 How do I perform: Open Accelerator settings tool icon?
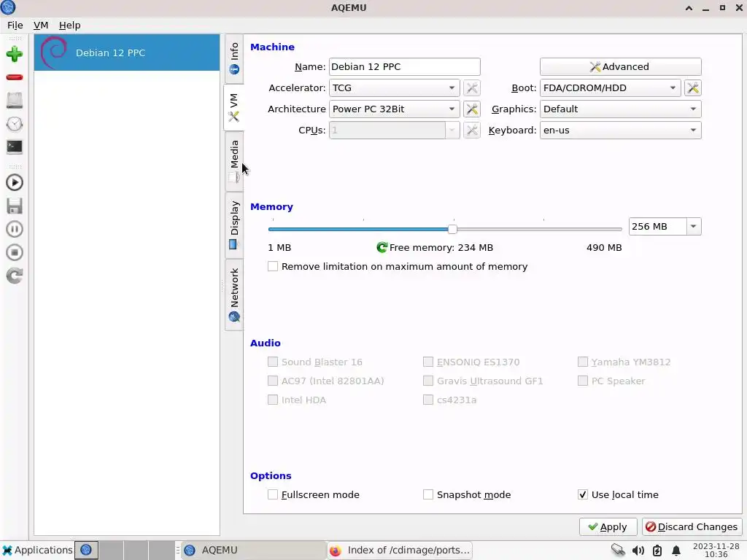click(x=472, y=88)
